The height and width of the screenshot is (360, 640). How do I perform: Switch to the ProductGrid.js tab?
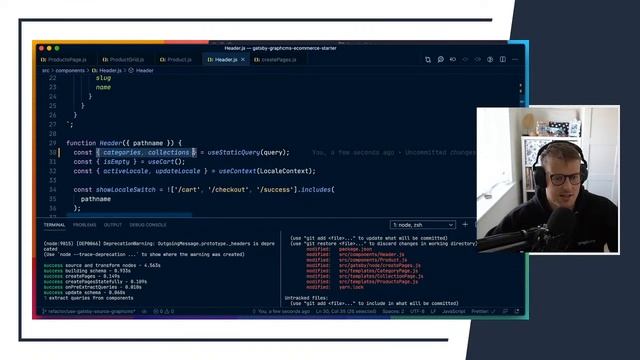[x=123, y=60]
